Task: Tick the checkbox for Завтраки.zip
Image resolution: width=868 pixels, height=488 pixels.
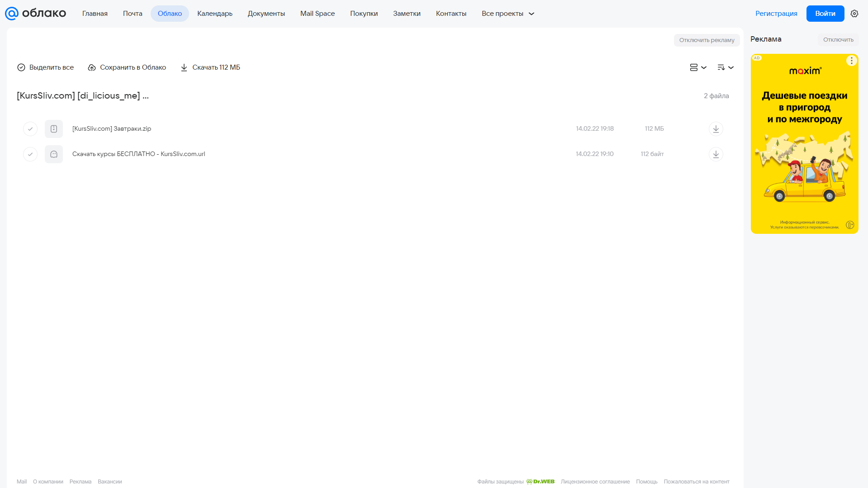Action: [30, 129]
